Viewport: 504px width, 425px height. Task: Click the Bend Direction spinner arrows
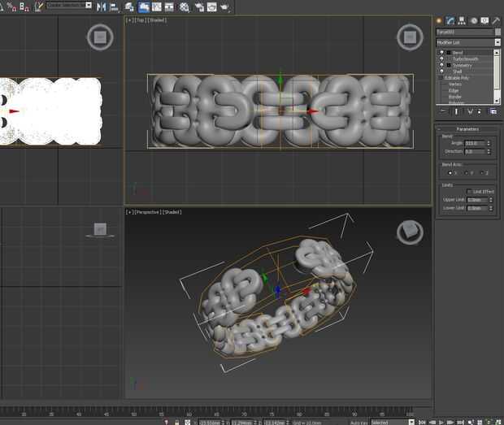click(489, 151)
